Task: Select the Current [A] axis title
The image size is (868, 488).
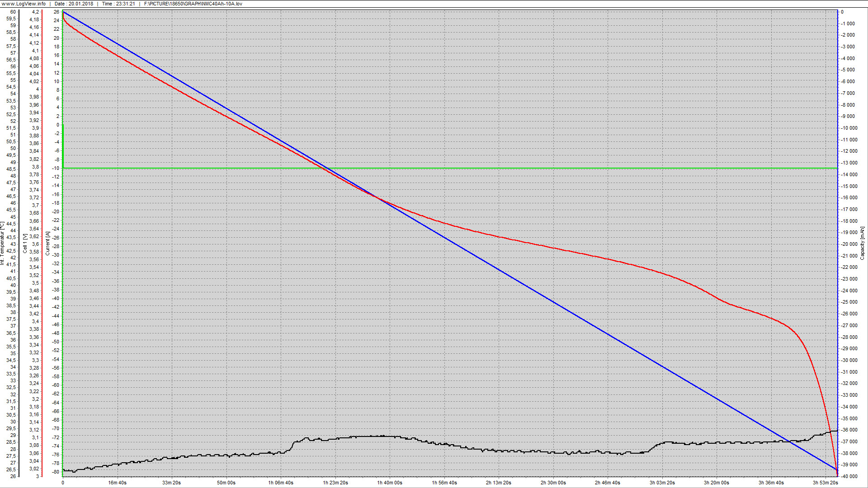Action: click(x=47, y=244)
